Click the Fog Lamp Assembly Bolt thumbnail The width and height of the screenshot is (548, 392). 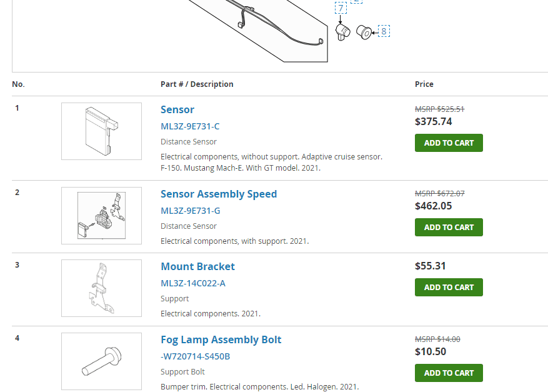pos(101,361)
